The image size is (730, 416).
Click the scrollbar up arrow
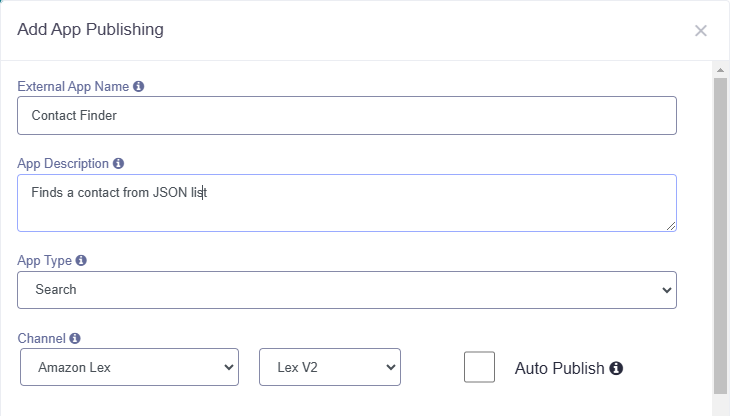pyautogui.click(x=720, y=70)
